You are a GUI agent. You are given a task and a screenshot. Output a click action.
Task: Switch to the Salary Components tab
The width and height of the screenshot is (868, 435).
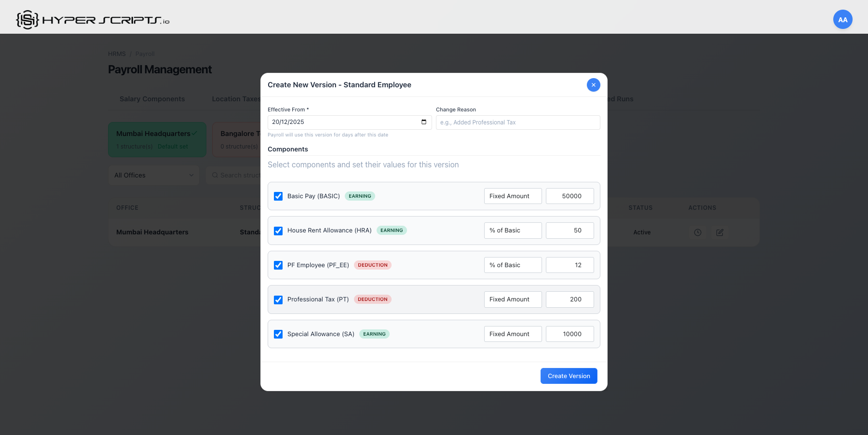(152, 99)
